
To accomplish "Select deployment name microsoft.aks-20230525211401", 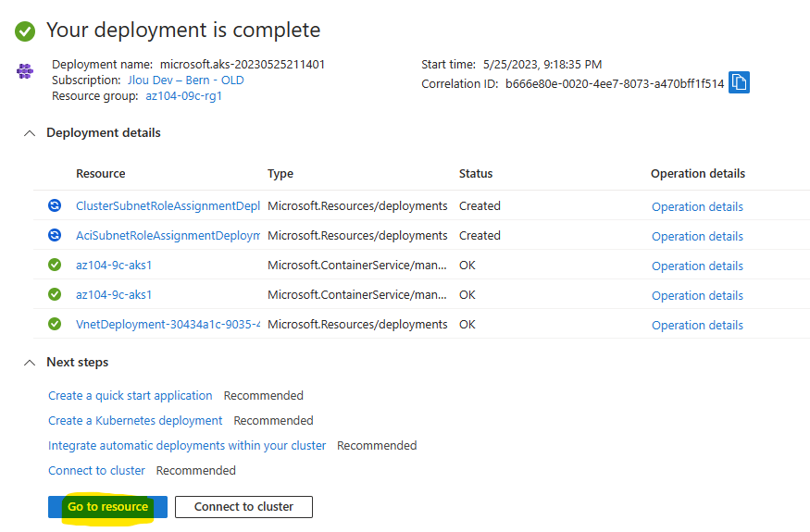I will point(243,64).
